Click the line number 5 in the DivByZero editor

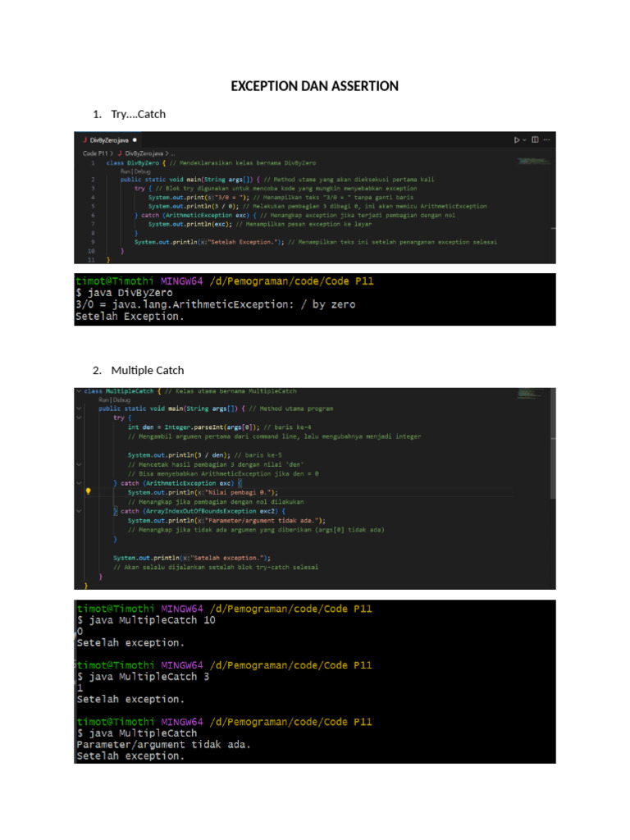point(93,206)
